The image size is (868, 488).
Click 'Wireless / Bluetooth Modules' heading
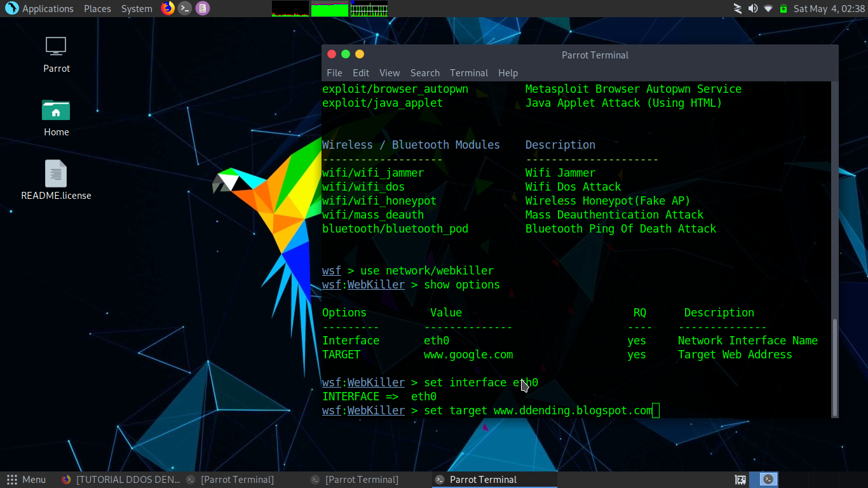pos(411,145)
